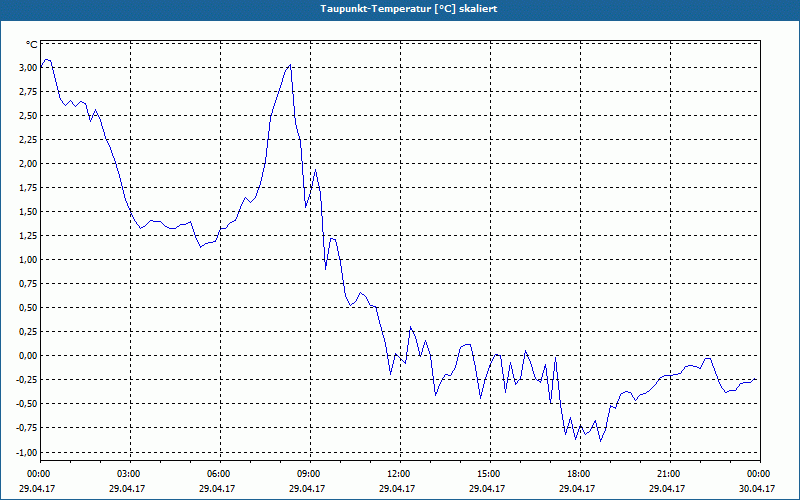Select the 2,00 y-axis label
Image resolution: width=800 pixels, height=500 pixels.
pyautogui.click(x=28, y=163)
